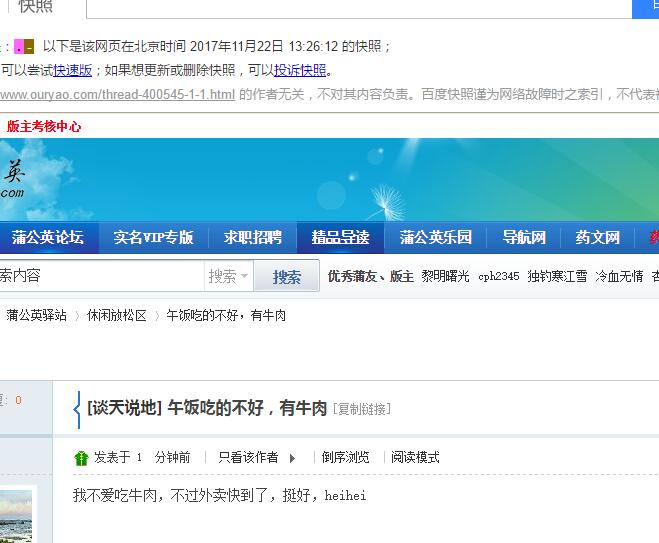
Task: Open the 导航网 nav tab
Action: (524, 237)
